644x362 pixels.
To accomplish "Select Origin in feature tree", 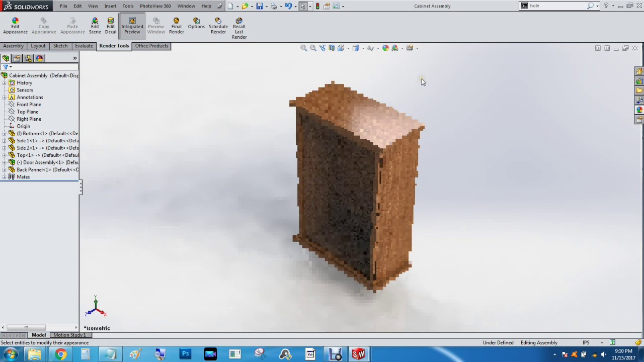I will (23, 126).
